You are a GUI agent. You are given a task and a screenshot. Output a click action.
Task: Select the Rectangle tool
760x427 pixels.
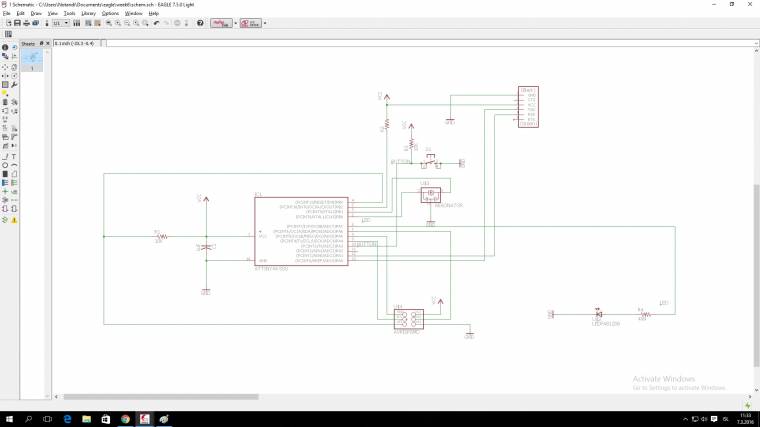coord(5,174)
